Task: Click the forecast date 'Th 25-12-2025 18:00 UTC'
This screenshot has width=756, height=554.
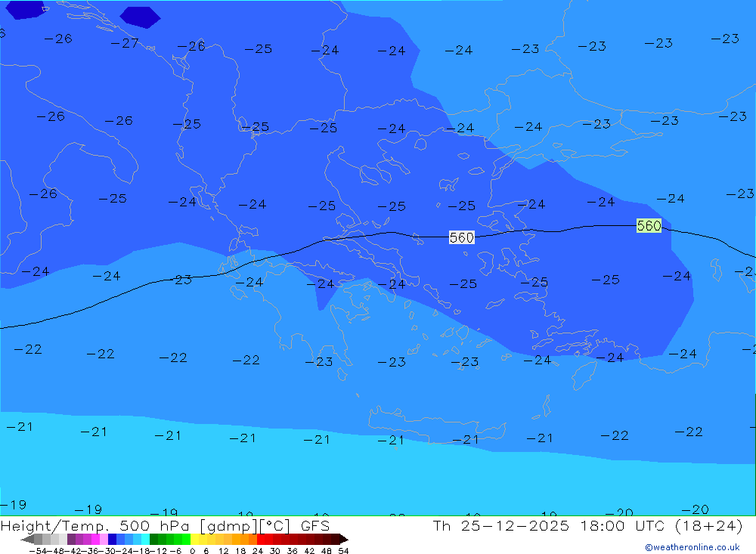Action: (x=549, y=525)
